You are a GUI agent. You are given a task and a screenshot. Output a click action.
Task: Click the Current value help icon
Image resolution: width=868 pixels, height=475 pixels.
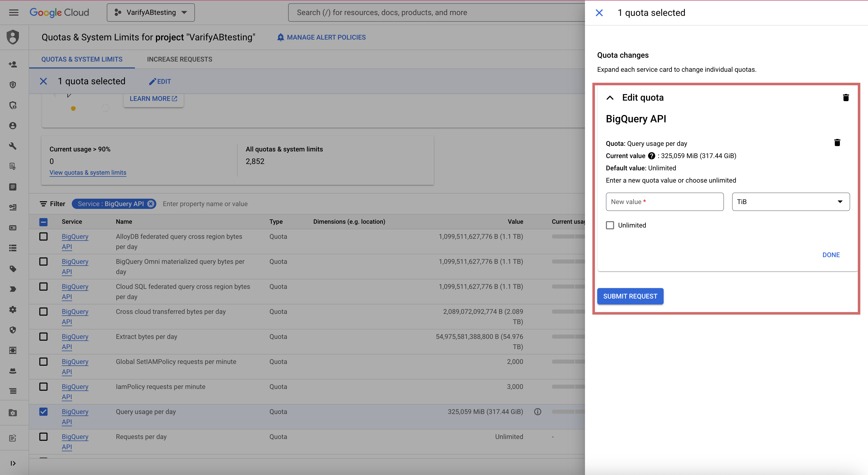(x=652, y=156)
